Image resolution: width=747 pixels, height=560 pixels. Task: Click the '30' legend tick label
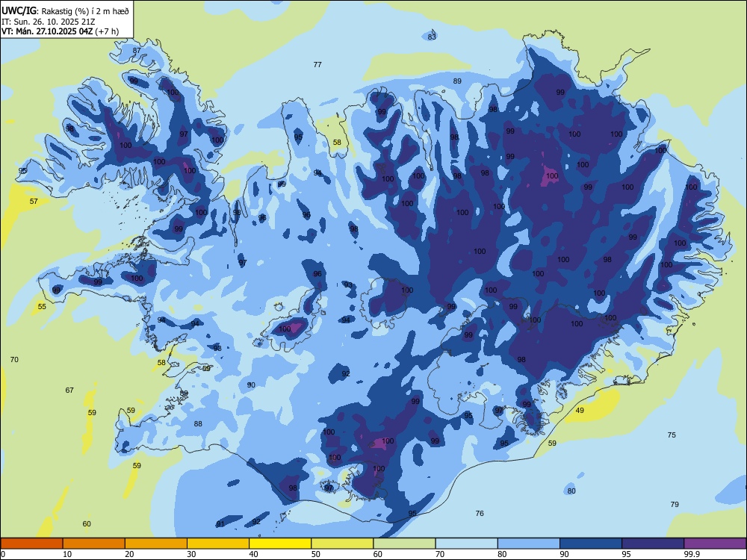[191, 554]
